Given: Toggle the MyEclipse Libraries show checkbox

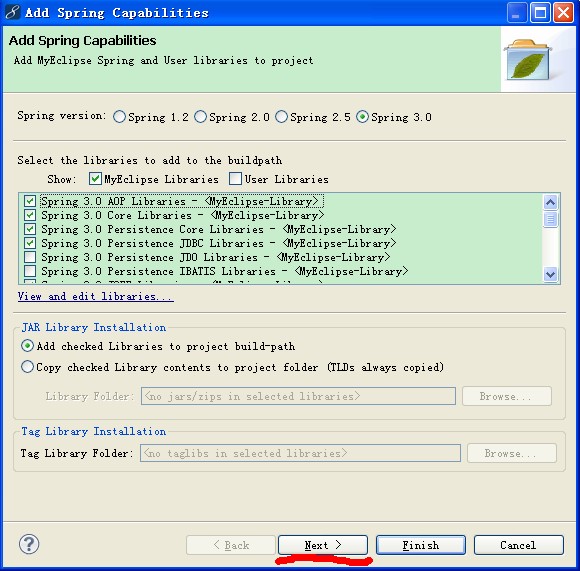Looking at the screenshot, I should coord(95,179).
